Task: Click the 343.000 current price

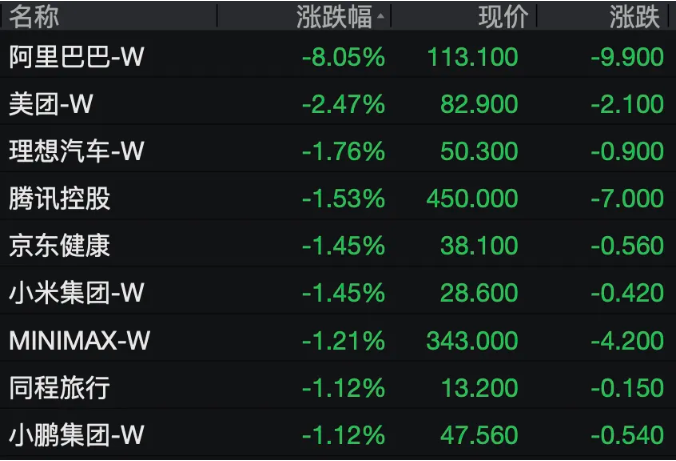Action: 473,341
